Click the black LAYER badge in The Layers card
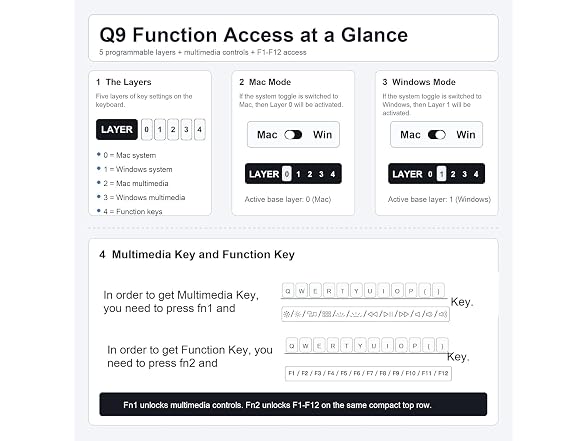Image resolution: width=588 pixels, height=441 pixels. [x=117, y=129]
